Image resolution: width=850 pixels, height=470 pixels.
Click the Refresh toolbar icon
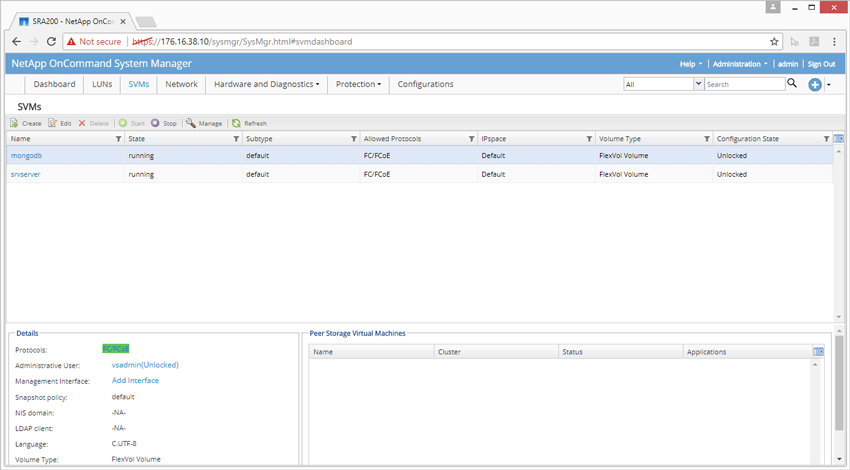236,123
